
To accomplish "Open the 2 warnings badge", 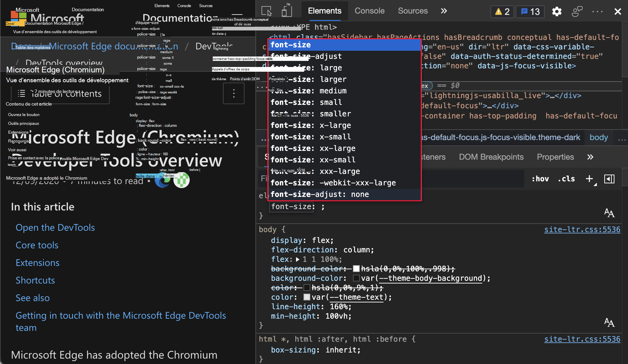I will [502, 12].
